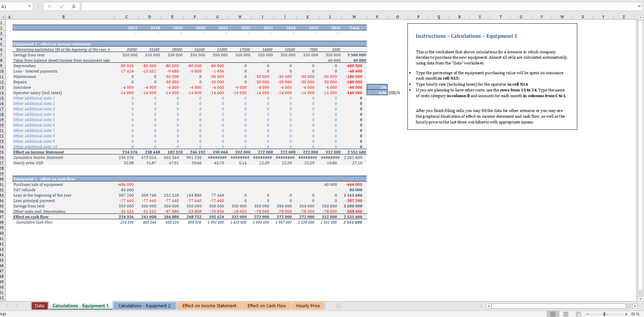Select column header N
The height and width of the screenshot is (317, 644).
[377, 17]
